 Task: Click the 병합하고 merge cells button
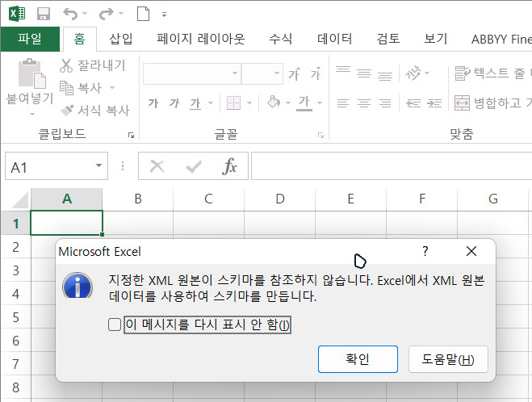[492, 103]
